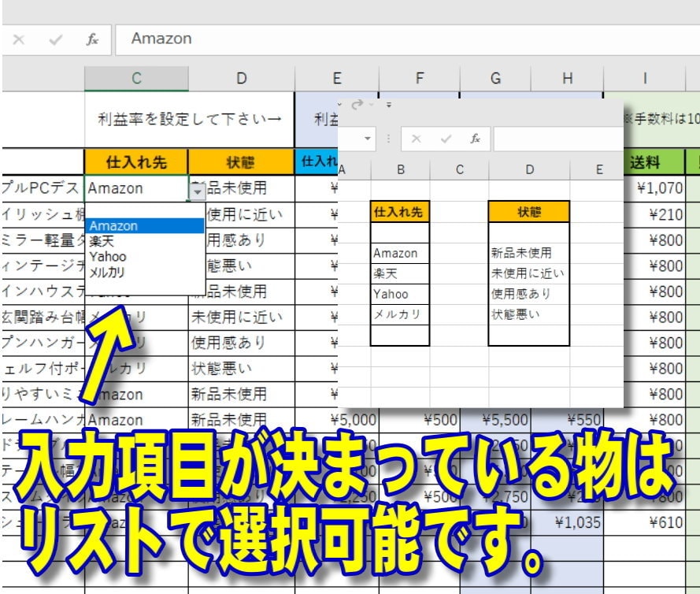This screenshot has height=594, width=700.
Task: Open the quick access customize arrow in overlay window
Action: click(x=389, y=105)
